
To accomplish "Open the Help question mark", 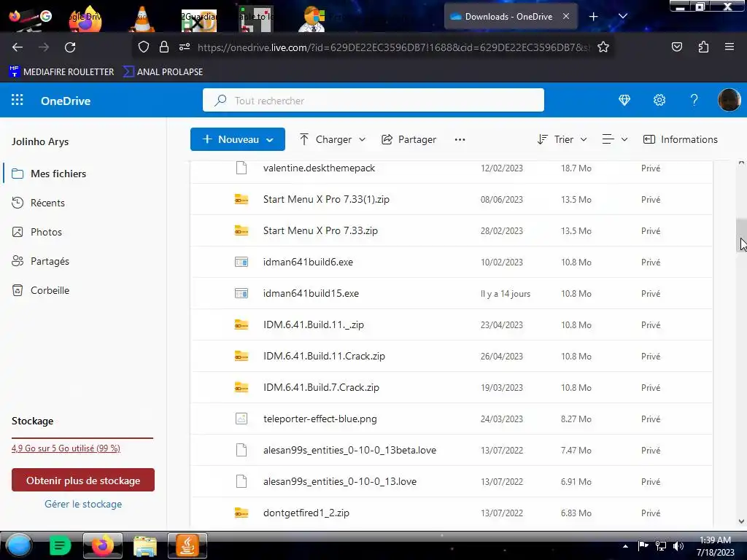I will (694, 100).
